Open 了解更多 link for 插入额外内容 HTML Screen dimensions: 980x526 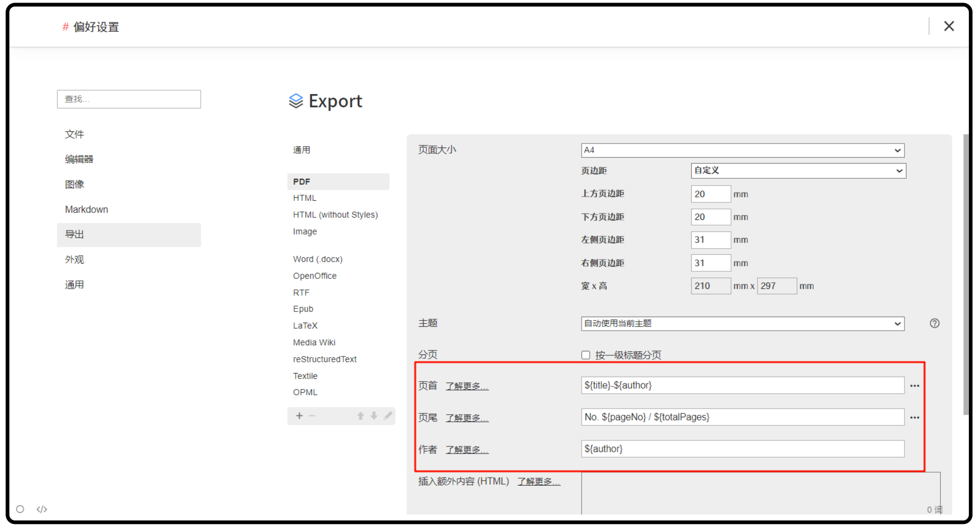539,482
